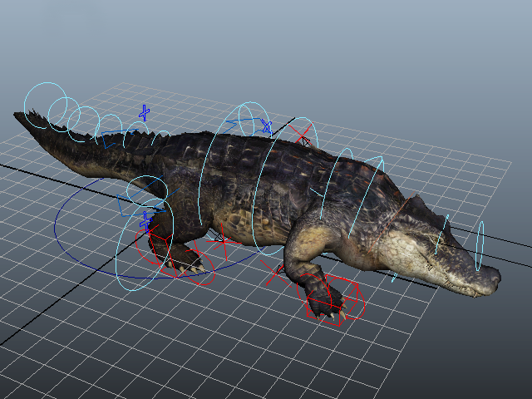Select the blue cross locator atop the spine

point(267,127)
